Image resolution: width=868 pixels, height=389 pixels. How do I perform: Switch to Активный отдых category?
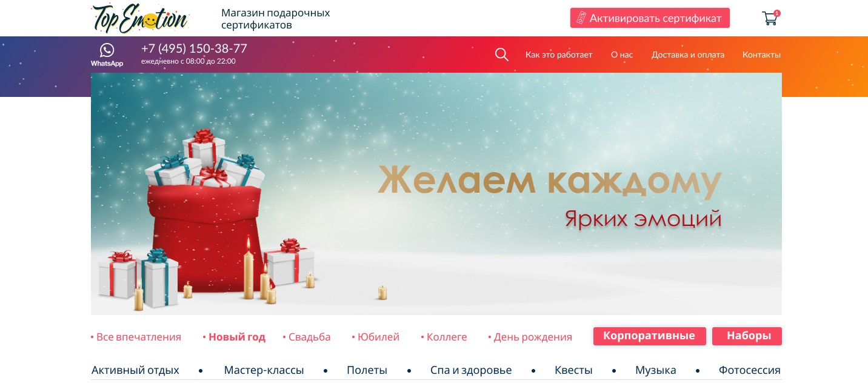click(135, 370)
